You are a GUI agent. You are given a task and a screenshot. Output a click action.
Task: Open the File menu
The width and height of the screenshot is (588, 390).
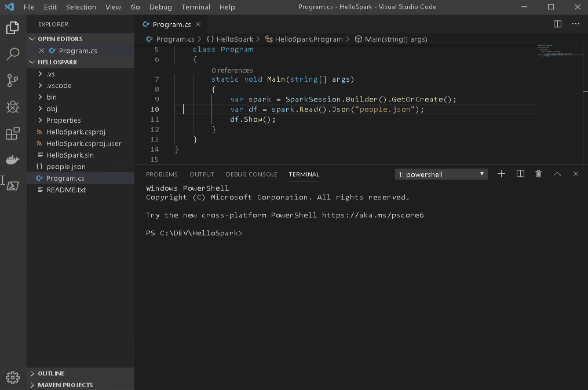pyautogui.click(x=29, y=7)
